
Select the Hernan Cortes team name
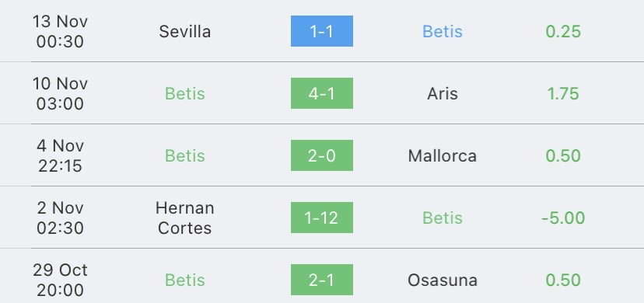click(x=185, y=218)
